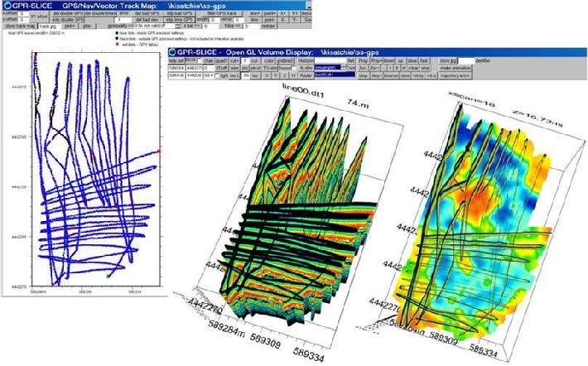Viewport: 588px width, 366px height.
Task: Click the identifier input field
Action: [x=466, y=60]
